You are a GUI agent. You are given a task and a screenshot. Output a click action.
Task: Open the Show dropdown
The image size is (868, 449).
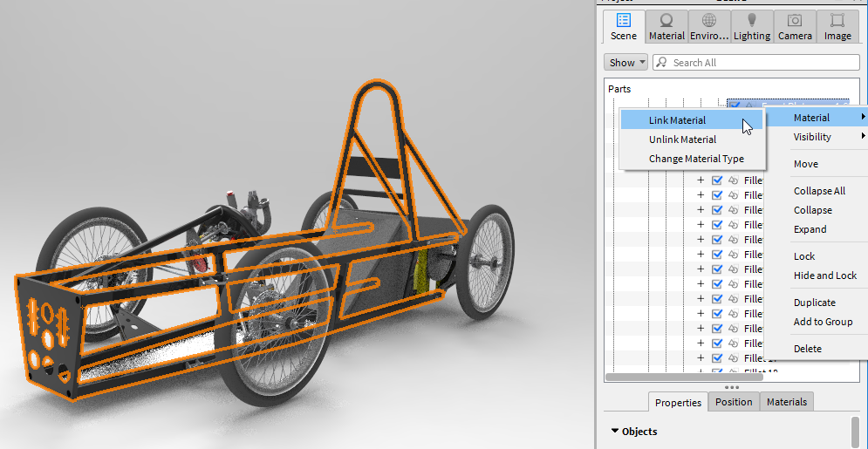click(x=626, y=63)
